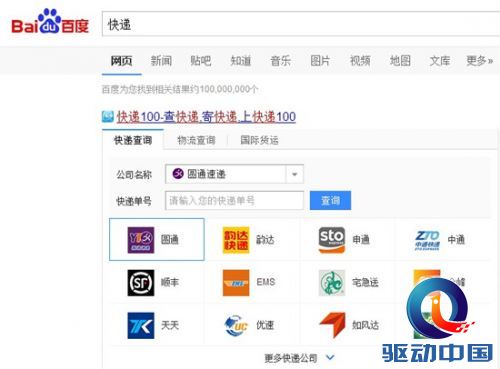Click the search box containing 快递

pyautogui.click(x=301, y=24)
